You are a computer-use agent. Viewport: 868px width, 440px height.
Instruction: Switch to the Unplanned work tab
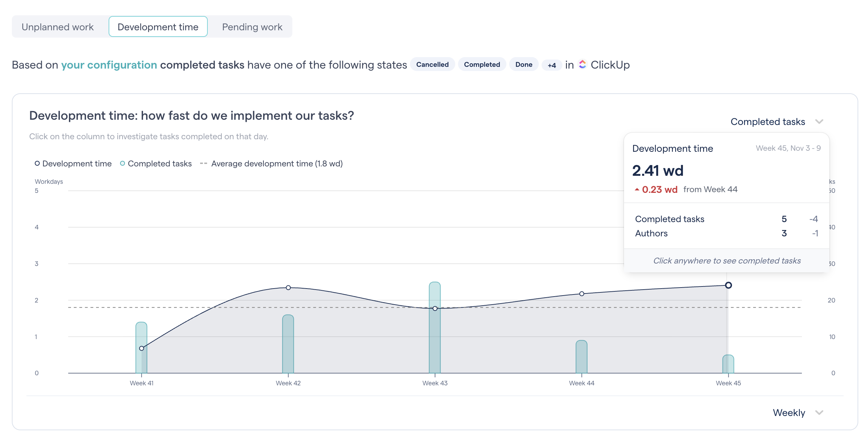tap(57, 26)
